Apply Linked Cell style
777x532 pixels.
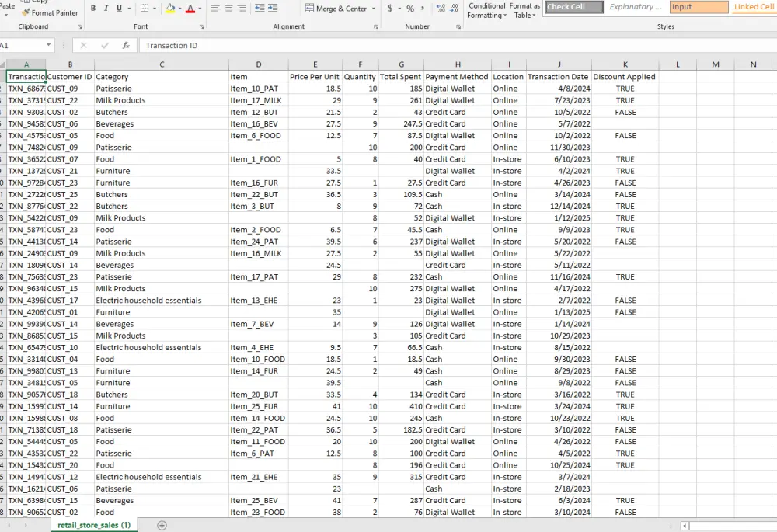click(754, 7)
